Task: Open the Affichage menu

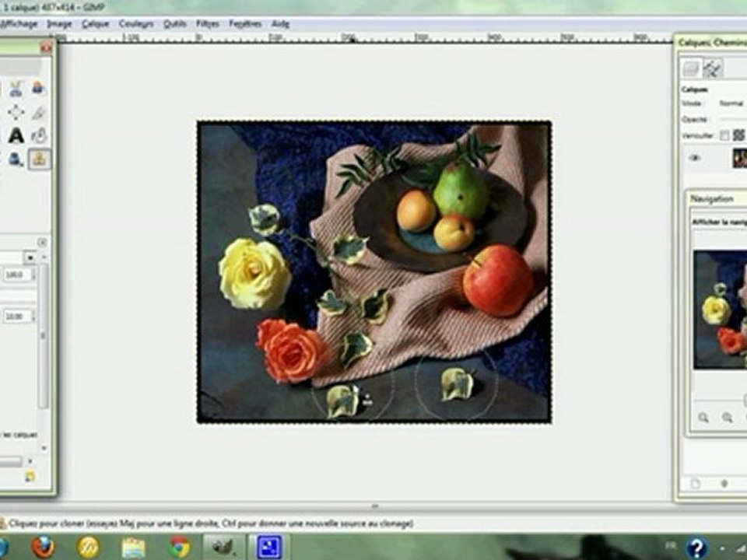Action: tap(18, 23)
